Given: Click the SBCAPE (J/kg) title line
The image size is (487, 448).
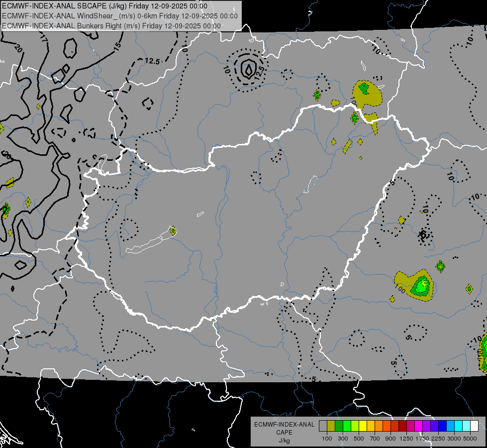Looking at the screenshot, I should (x=104, y=6).
